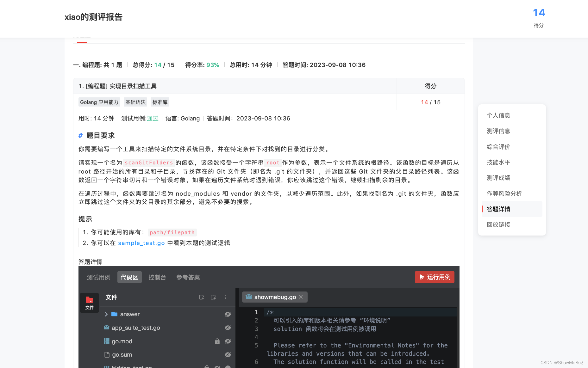The height and width of the screenshot is (368, 588).
Task: Click the 文件 panel header title
Action: (x=111, y=297)
